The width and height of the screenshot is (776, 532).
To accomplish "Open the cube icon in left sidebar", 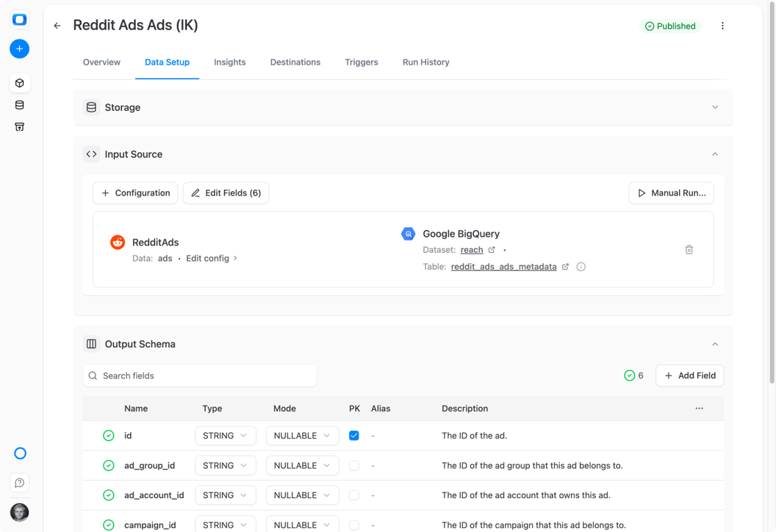I will (20, 83).
